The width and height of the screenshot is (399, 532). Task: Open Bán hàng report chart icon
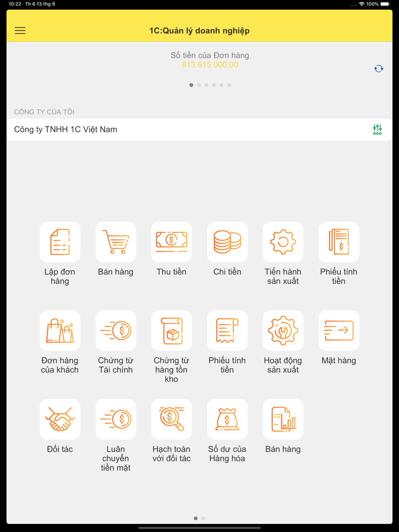pos(283,419)
